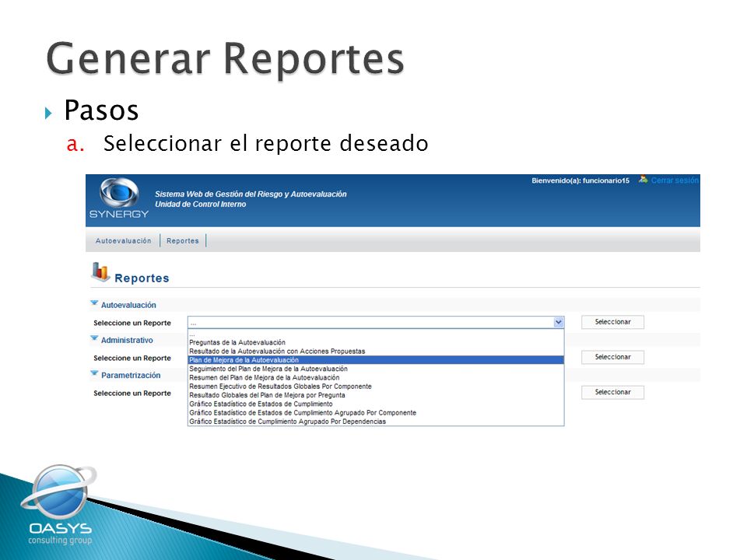This screenshot has width=747, height=560.
Task: Collapse the Autoevaluación section arrow
Action: tap(94, 303)
